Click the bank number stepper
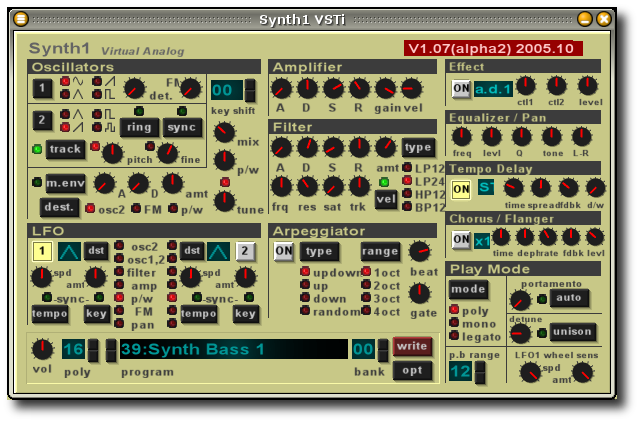 click(383, 350)
